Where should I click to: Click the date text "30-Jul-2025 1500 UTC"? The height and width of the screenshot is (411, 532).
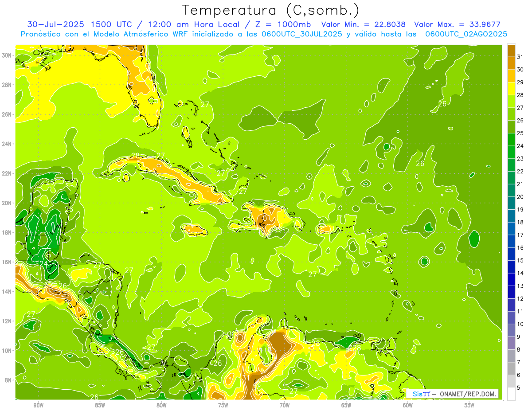click(x=79, y=24)
